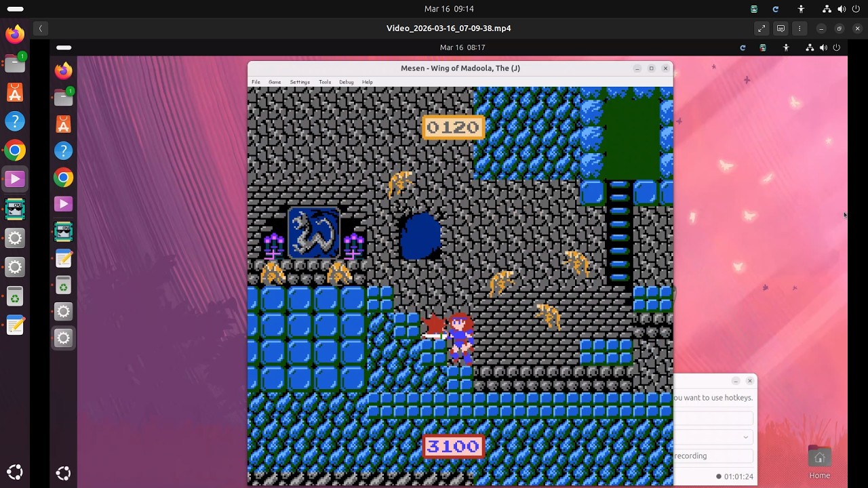Click Files in the recorded desktop's dock
The height and width of the screenshot is (488, 868).
(x=63, y=98)
